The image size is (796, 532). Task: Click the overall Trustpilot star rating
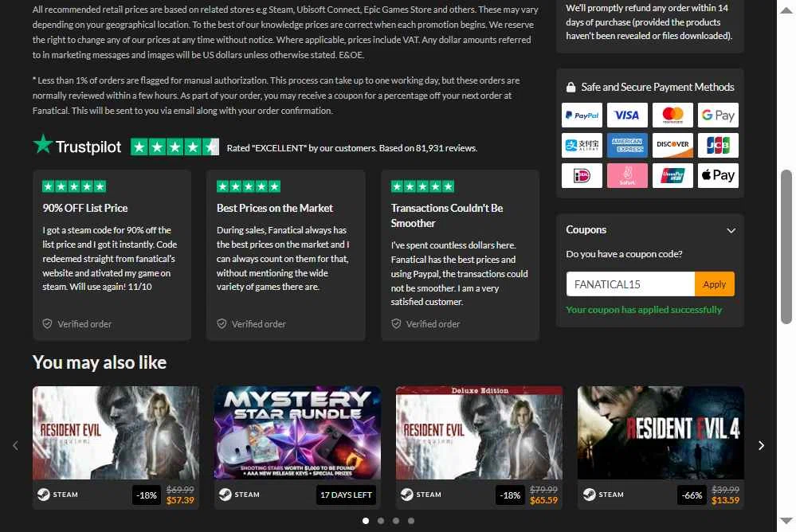174,147
